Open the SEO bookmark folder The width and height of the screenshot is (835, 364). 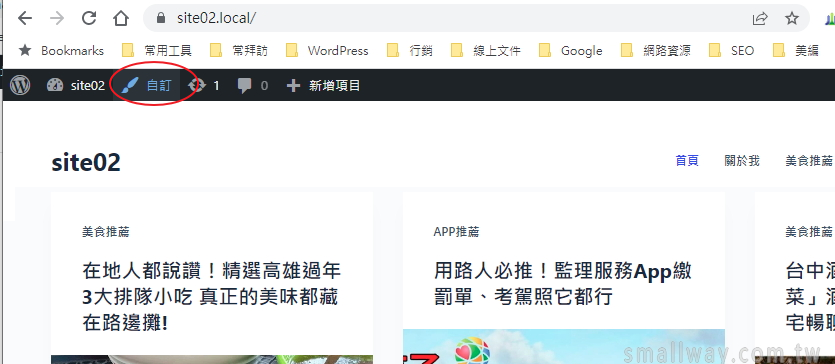coord(732,51)
